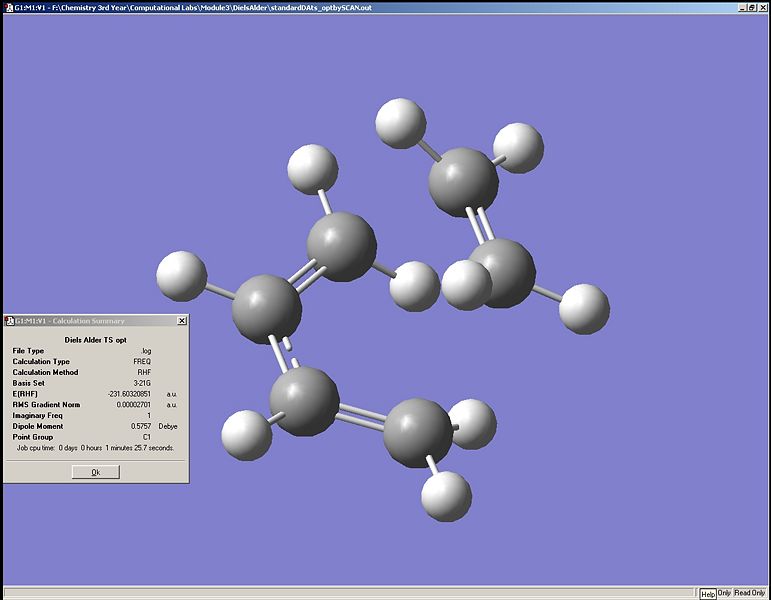The height and width of the screenshot is (600, 771).
Task: Click the RMS Gradient Norm value
Action: click(x=133, y=405)
